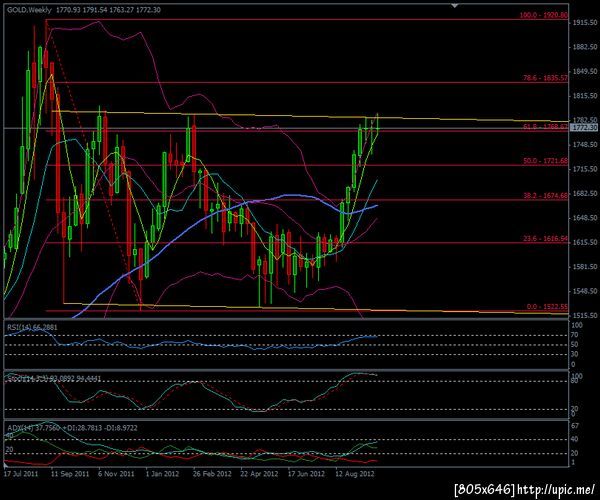The image size is (600, 500).
Task: Click the 11 Sep 2011 date label
Action: [70, 474]
